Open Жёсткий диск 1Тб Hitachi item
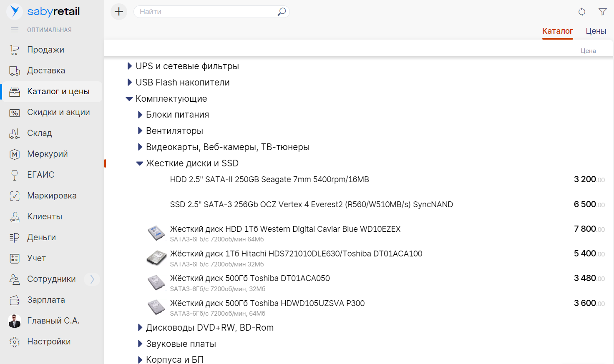614x364 pixels. tap(296, 254)
